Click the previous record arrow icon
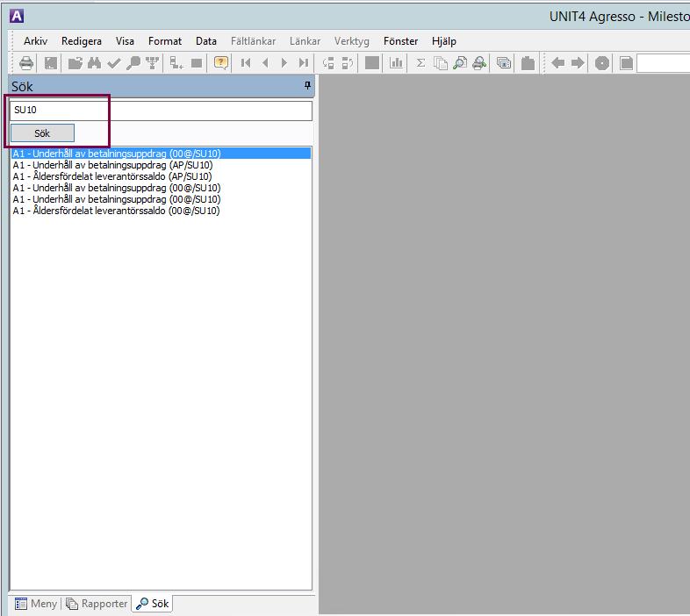The image size is (690, 616). 265,63
